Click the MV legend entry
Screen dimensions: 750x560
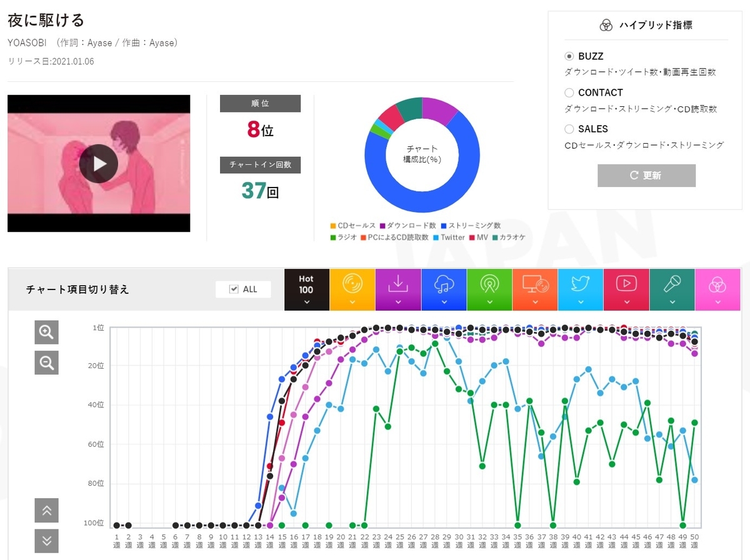(478, 237)
